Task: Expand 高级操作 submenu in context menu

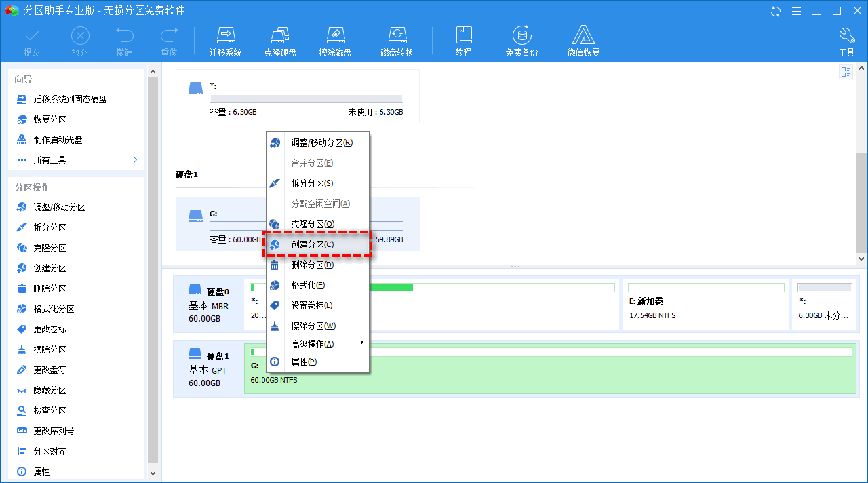Action: [x=361, y=343]
